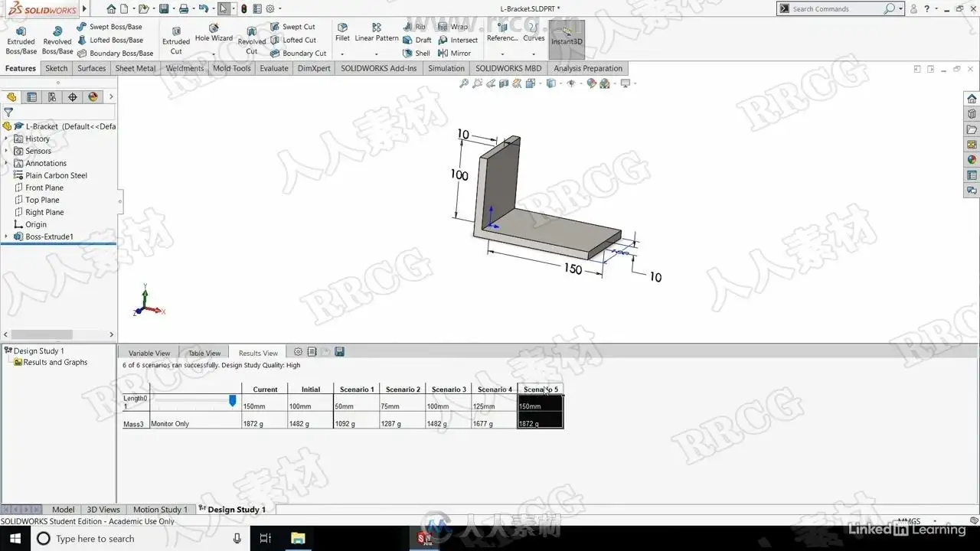Open the Hole Wizard tool
The width and height of the screenshot is (980, 551).
point(214,33)
